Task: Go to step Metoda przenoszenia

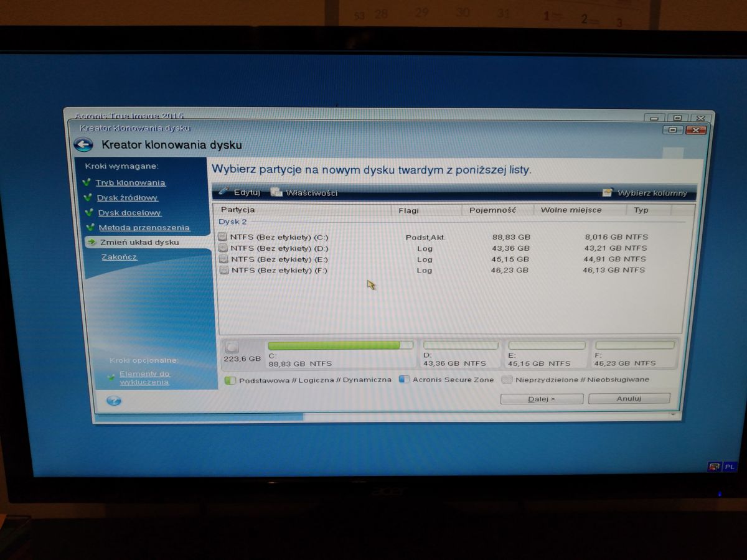Action: coord(144,228)
